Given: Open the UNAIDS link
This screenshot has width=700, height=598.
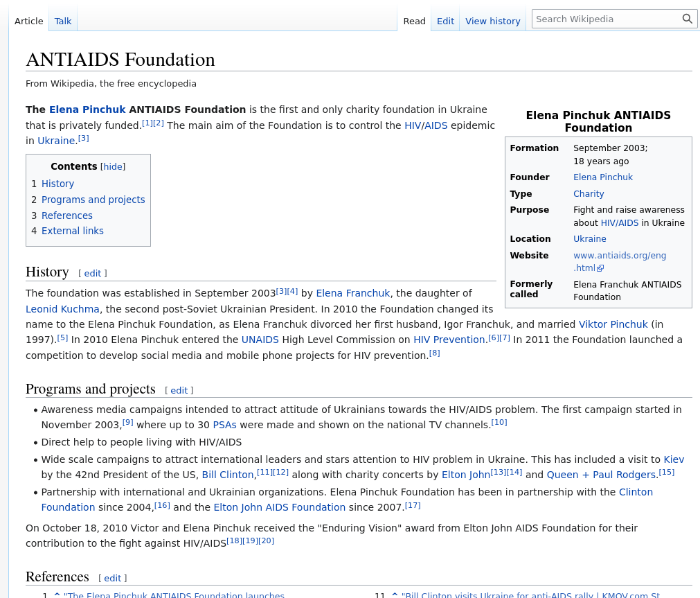Looking at the screenshot, I should point(260,340).
